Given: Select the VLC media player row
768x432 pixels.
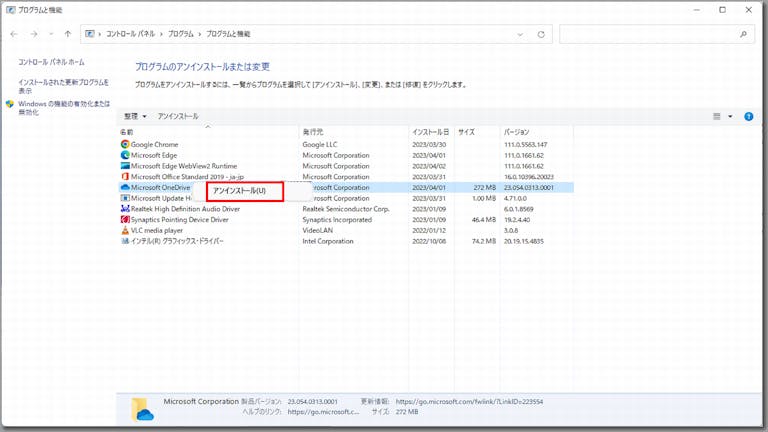Looking at the screenshot, I should coord(346,231).
